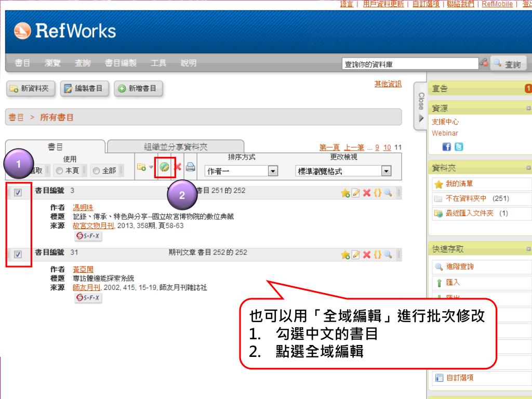Click the SFX button under 師友月刊 reference

88,298
